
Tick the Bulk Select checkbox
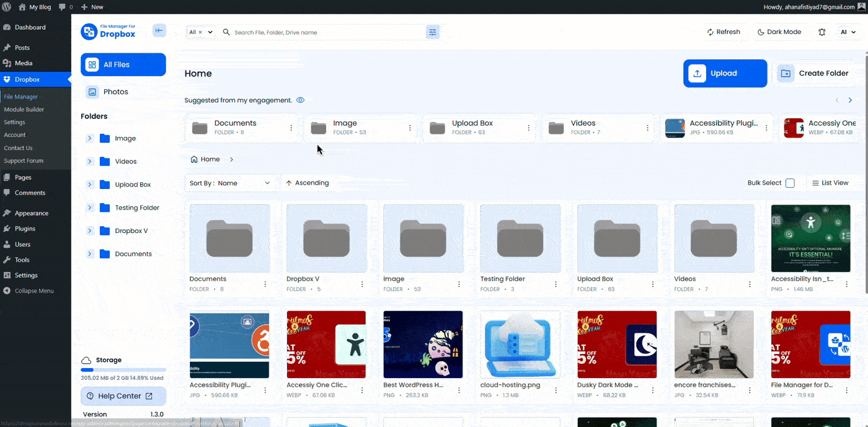[x=790, y=183]
